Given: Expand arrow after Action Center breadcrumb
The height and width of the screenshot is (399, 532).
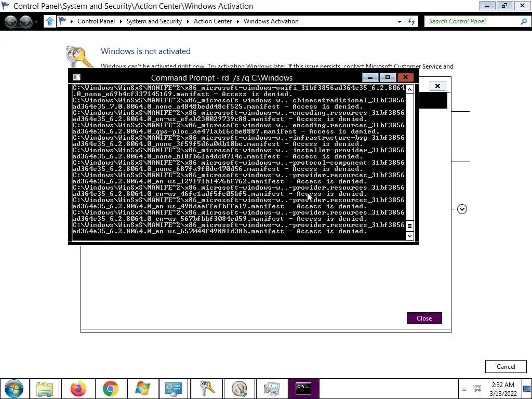Looking at the screenshot, I should (238, 21).
